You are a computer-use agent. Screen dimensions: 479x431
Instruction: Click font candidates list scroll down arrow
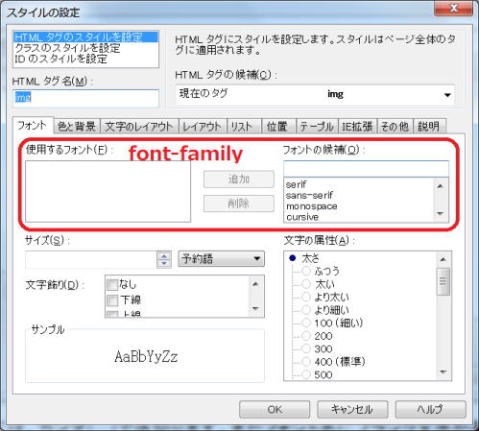click(x=441, y=214)
